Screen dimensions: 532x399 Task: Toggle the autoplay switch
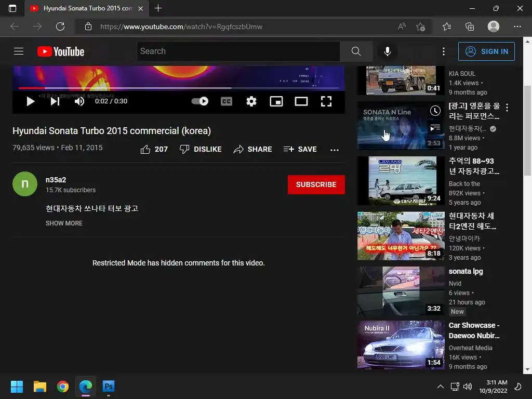pos(200,101)
